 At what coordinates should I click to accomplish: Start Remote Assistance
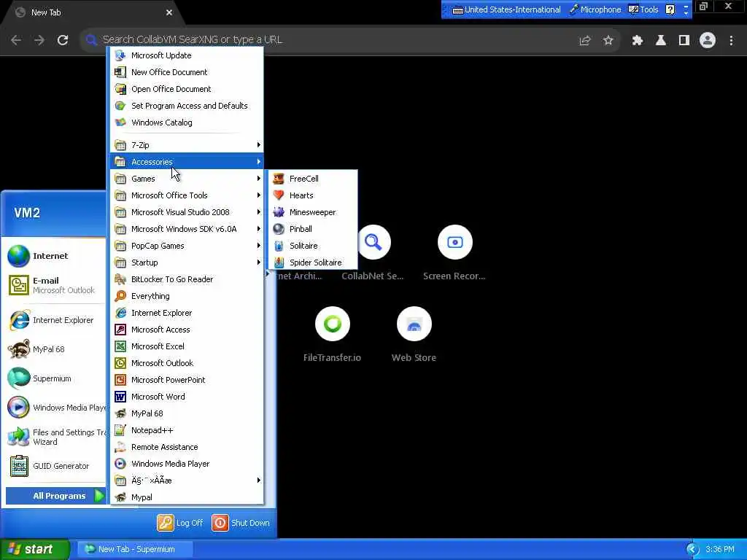pyautogui.click(x=187, y=447)
